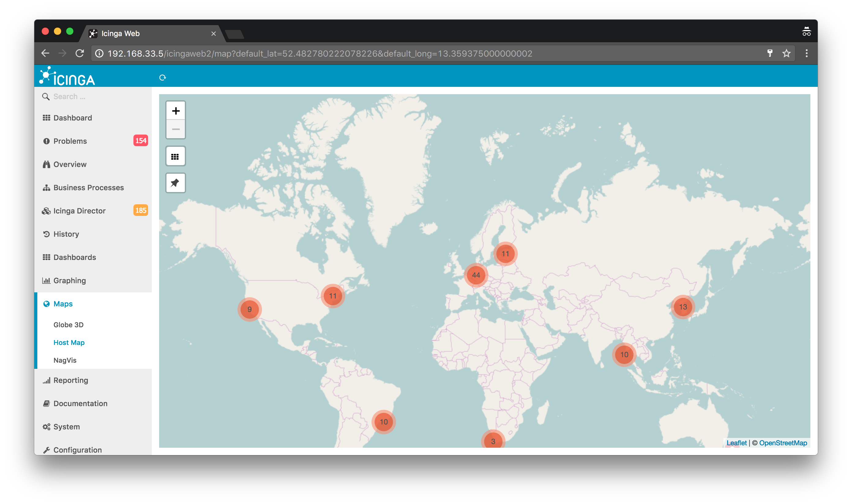Open the Documentation menu item

click(93, 403)
